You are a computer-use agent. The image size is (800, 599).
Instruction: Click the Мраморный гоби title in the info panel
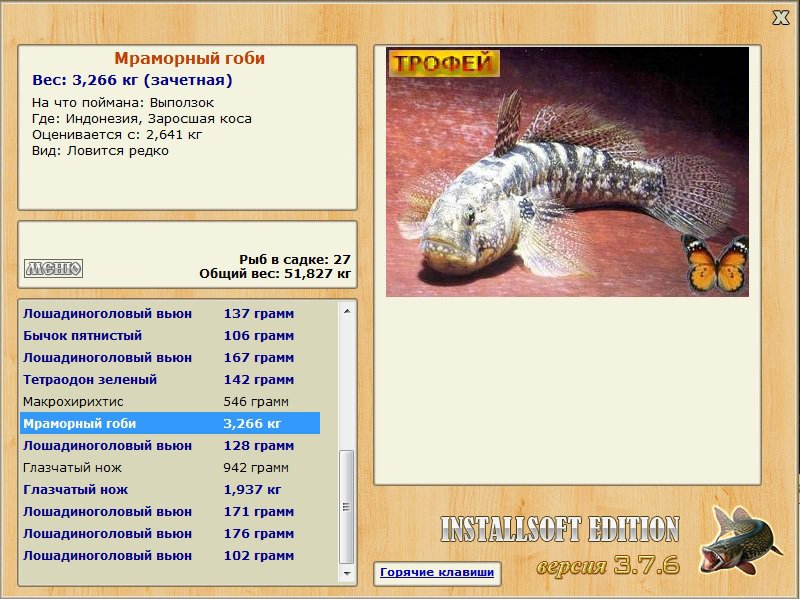189,58
